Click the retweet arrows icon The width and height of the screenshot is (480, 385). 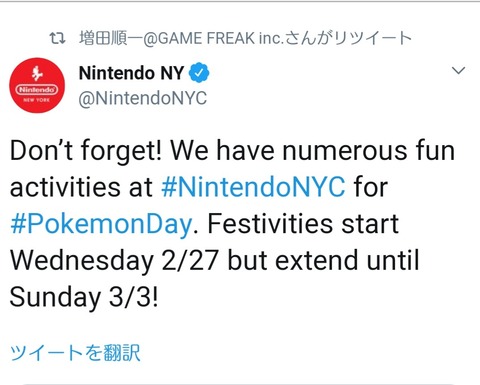click(57, 39)
